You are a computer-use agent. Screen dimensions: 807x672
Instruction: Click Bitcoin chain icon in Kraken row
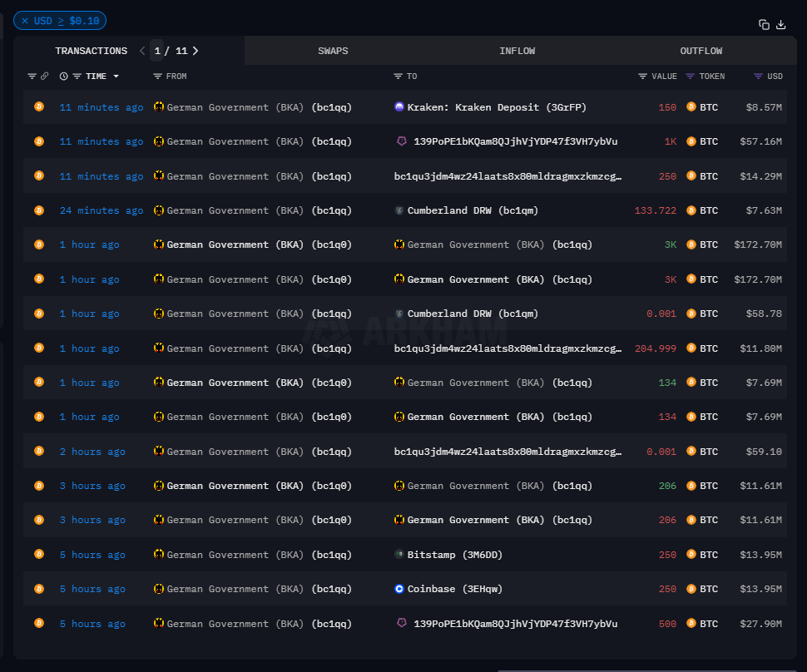(39, 106)
